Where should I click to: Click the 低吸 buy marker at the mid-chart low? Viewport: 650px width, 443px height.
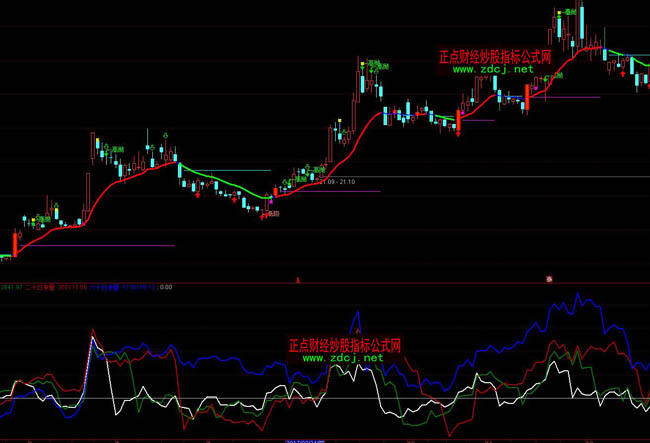(x=271, y=213)
